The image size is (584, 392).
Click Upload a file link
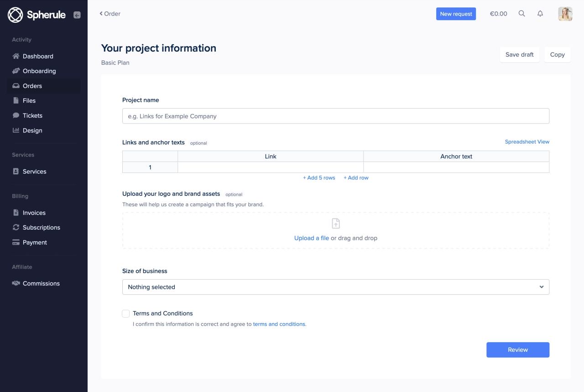click(312, 238)
